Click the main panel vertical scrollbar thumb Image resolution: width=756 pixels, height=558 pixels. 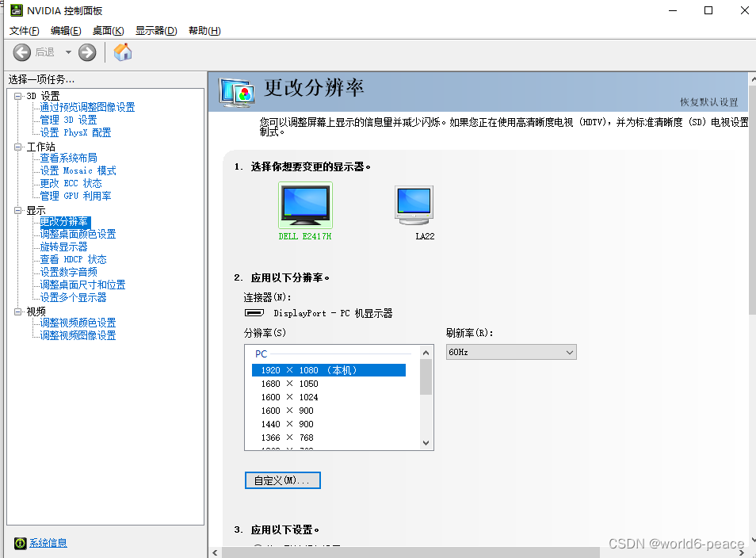click(753, 200)
